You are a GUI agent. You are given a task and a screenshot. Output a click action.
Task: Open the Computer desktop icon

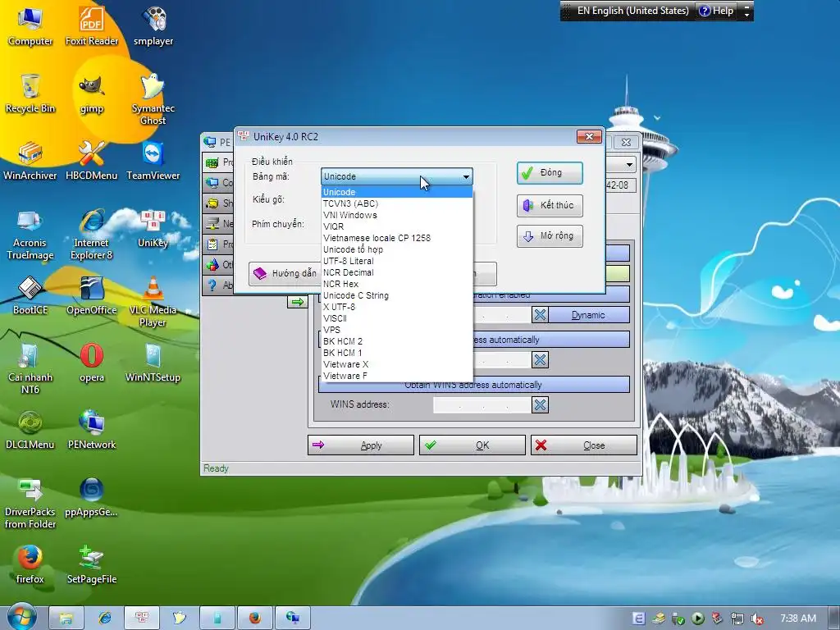tap(30, 25)
